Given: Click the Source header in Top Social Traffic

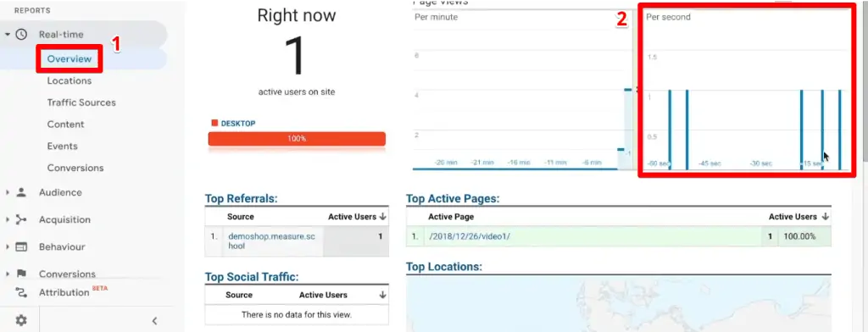Looking at the screenshot, I should [239, 295].
